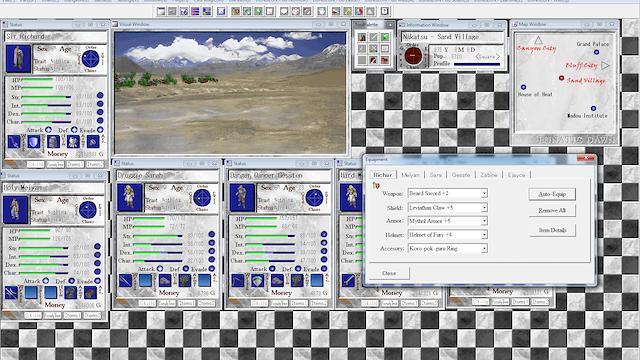The height and width of the screenshot is (360, 640).
Task: Click the question mark help toolbar icon
Action: tap(385, 11)
